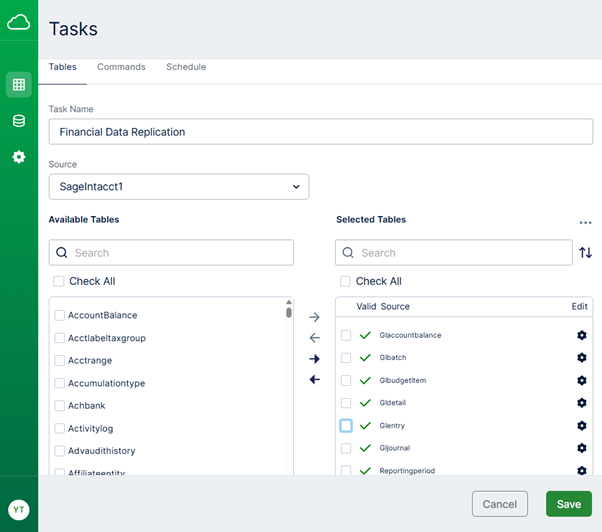Toggle Check All under Available Tables
Screen dimensions: 602x532
point(60,282)
